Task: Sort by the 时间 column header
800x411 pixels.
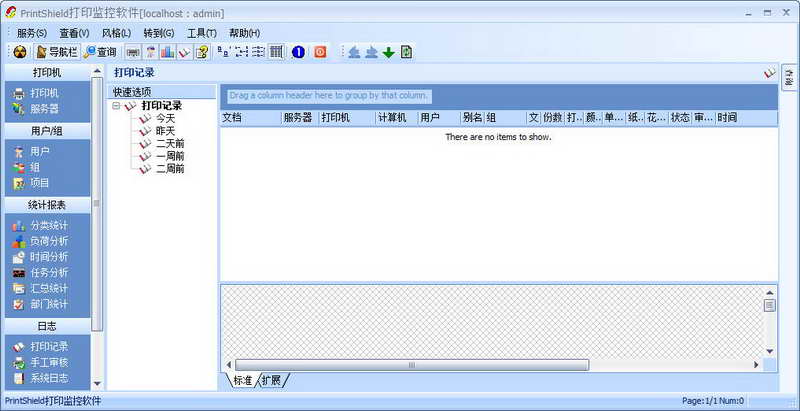Action: click(746, 118)
